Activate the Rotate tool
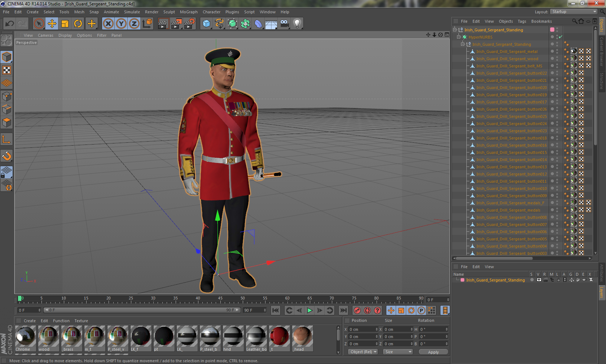Viewport: 606px width, 364px height. pyautogui.click(x=78, y=24)
